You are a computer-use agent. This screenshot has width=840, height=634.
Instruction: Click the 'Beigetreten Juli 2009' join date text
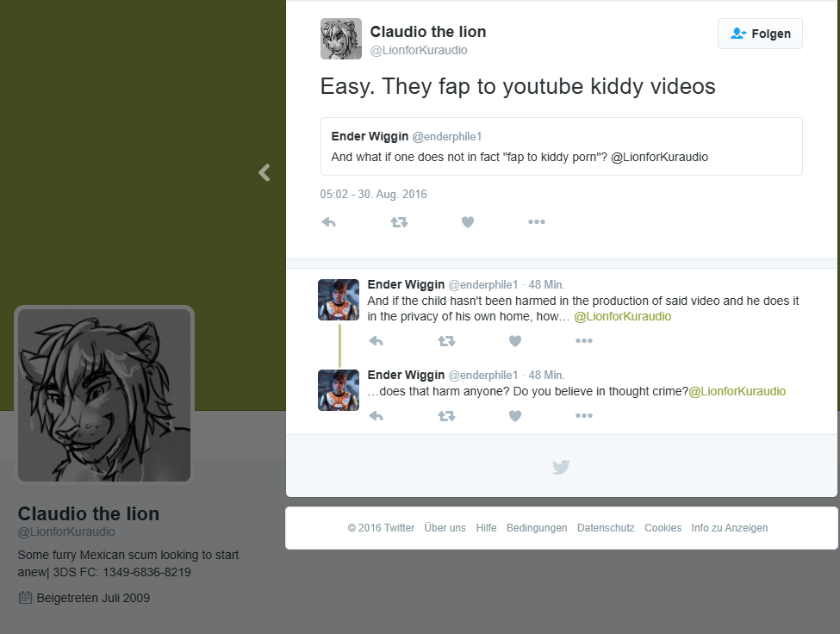[x=93, y=598]
